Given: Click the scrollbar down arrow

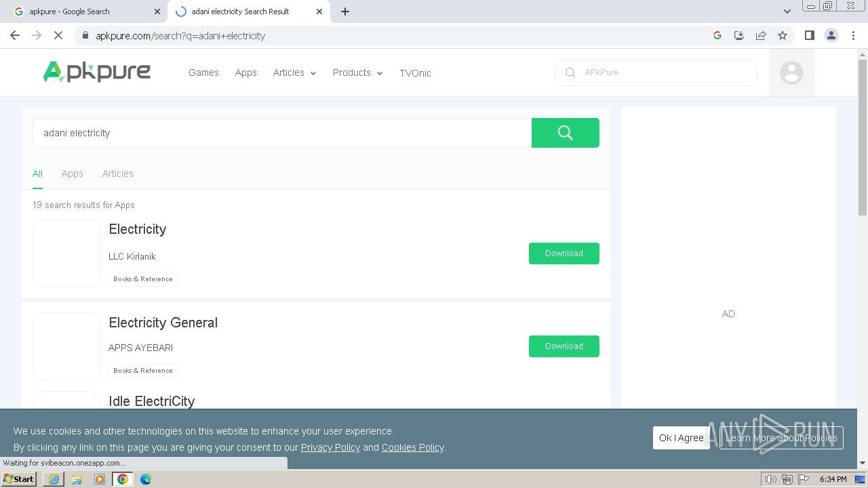Looking at the screenshot, I should click(863, 464).
